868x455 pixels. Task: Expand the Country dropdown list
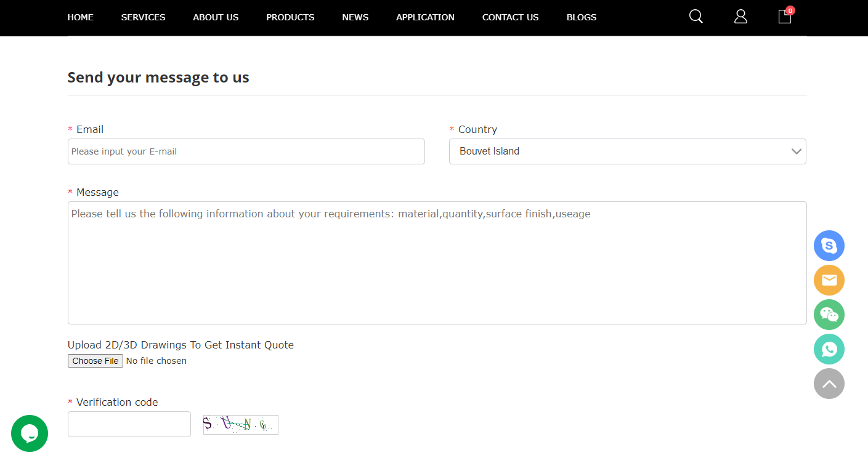tap(627, 151)
